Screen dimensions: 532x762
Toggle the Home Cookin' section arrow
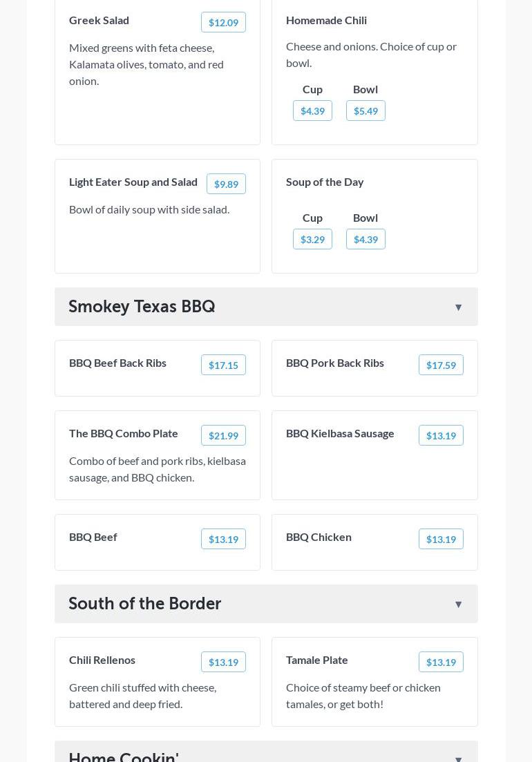coord(458,758)
